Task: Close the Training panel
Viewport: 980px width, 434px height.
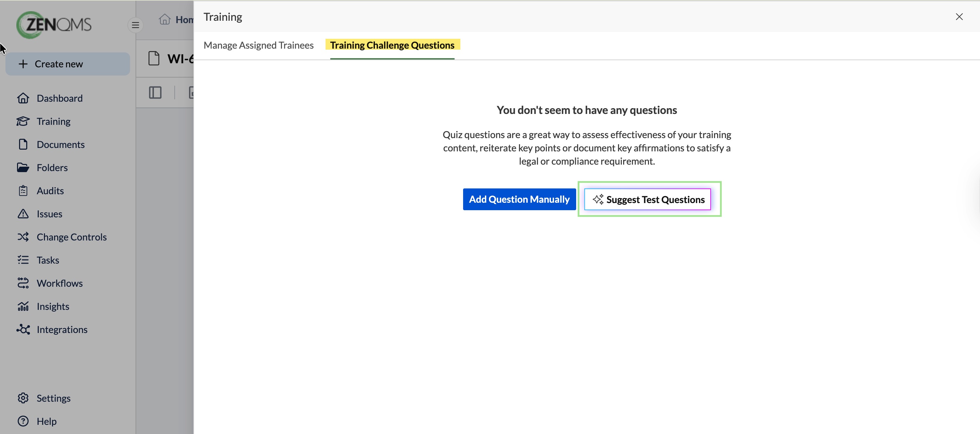Action: point(959,17)
